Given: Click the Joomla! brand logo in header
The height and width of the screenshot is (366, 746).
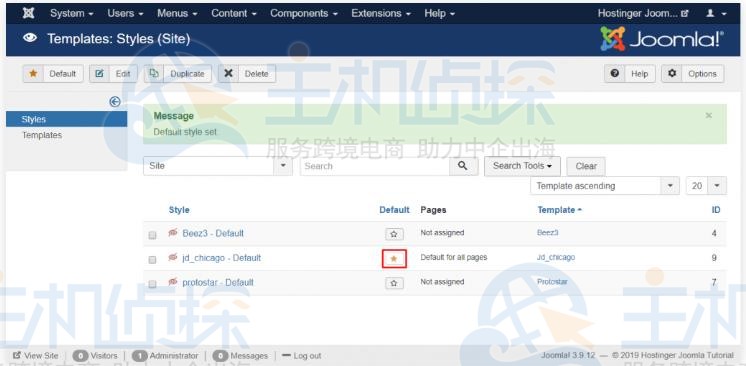Looking at the screenshot, I should click(x=662, y=39).
